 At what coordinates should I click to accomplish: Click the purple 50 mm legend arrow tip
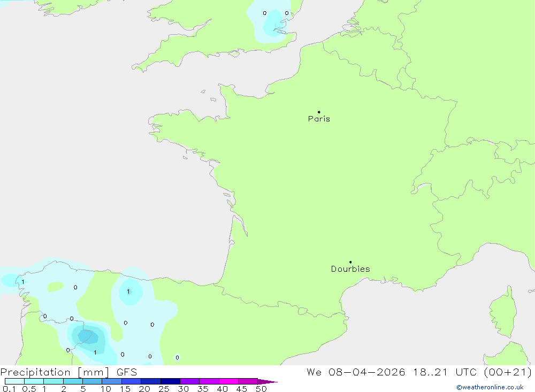(267, 381)
